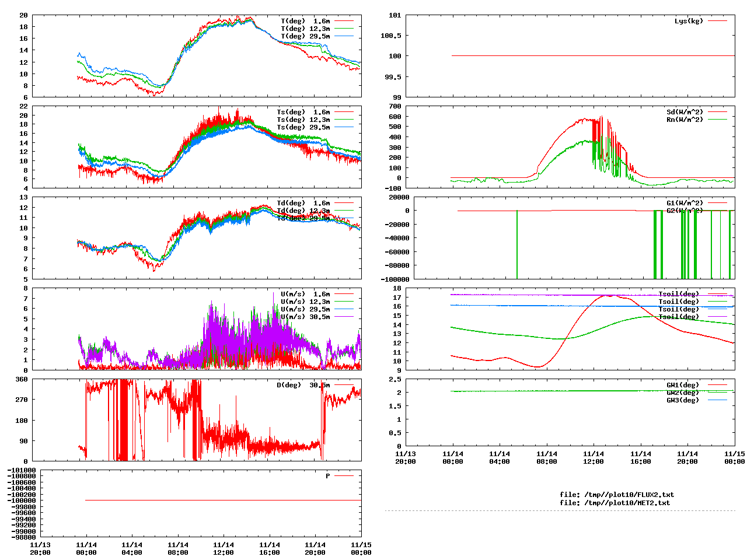Screen dimensions: 747x560
Task: Click the Tsoil(deg) label with red line
Action: coord(679,294)
